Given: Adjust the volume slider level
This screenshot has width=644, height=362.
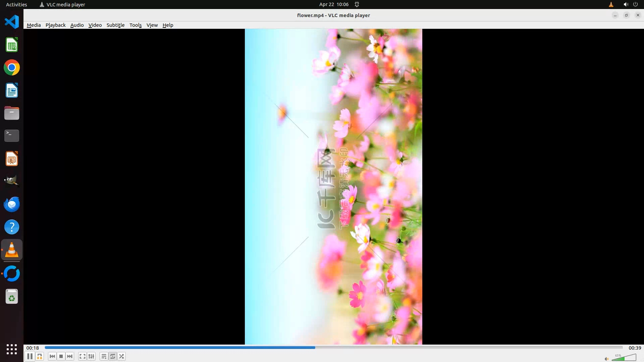Looking at the screenshot, I should pos(624,358).
